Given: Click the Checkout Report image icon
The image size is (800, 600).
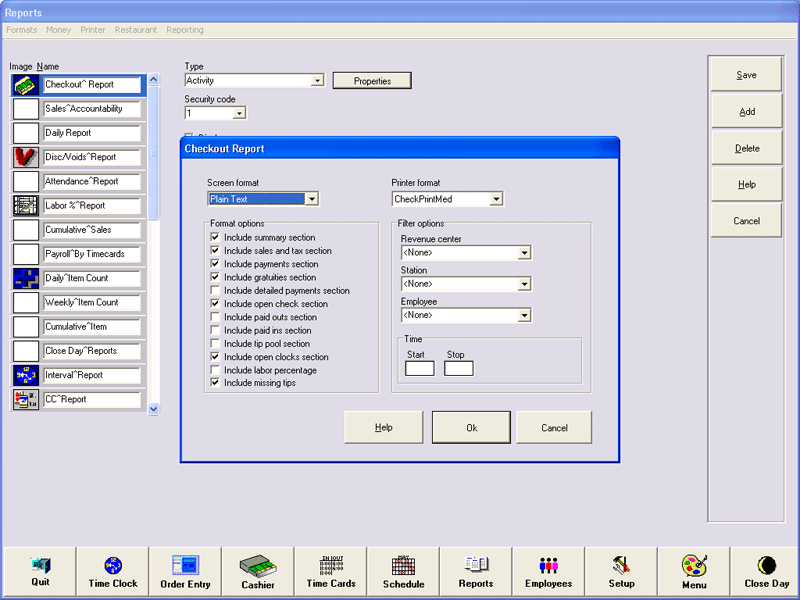Looking at the screenshot, I should coord(26,85).
